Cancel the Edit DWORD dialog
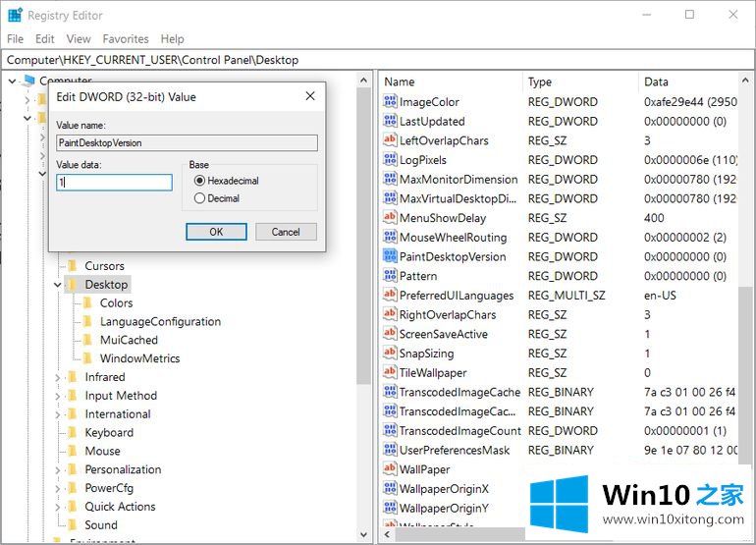Screen dimensions: 756x545 [286, 232]
